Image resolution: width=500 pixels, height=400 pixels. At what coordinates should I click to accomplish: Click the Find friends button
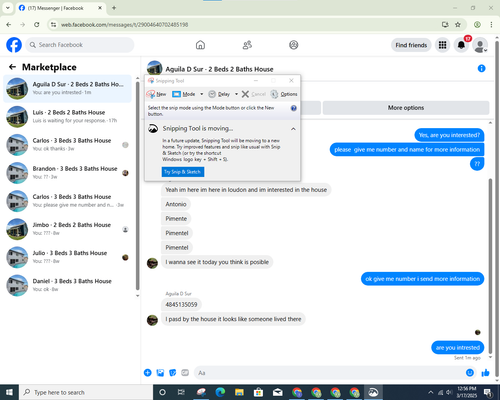coord(411,45)
